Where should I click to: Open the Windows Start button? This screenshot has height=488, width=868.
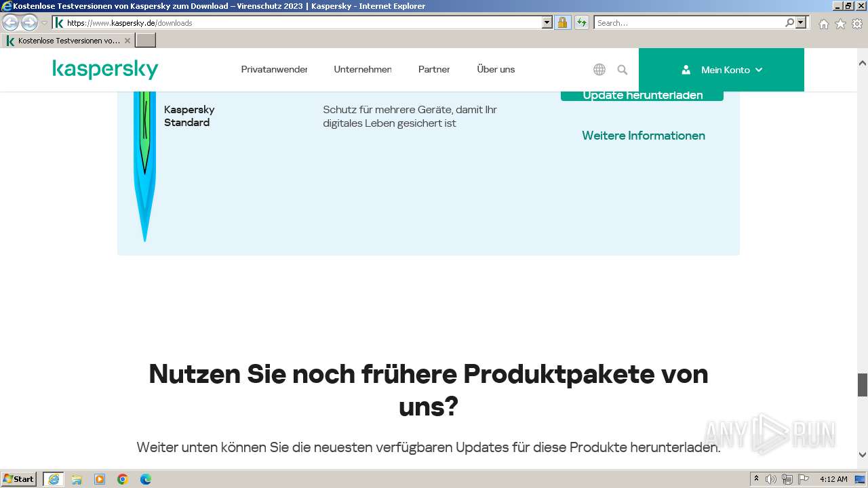19,479
